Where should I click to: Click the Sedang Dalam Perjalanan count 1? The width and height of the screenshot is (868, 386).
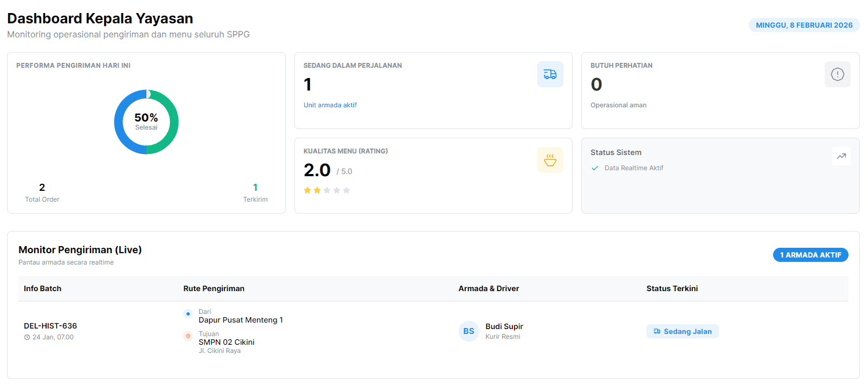(307, 85)
